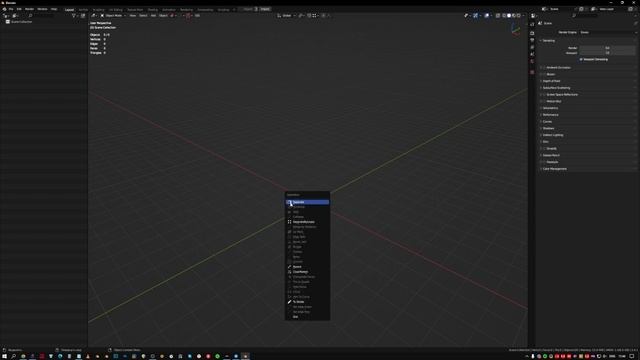Open the Texture properties tab
The width and height of the screenshot is (640, 360).
click(532, 72)
